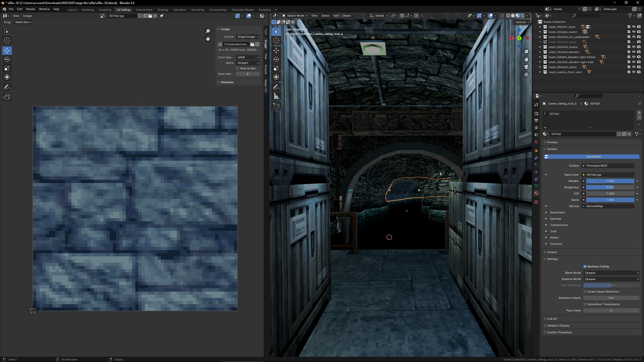Enable Subsurface Translucency checkbox
The width and height of the screenshot is (644, 362).
point(585,304)
